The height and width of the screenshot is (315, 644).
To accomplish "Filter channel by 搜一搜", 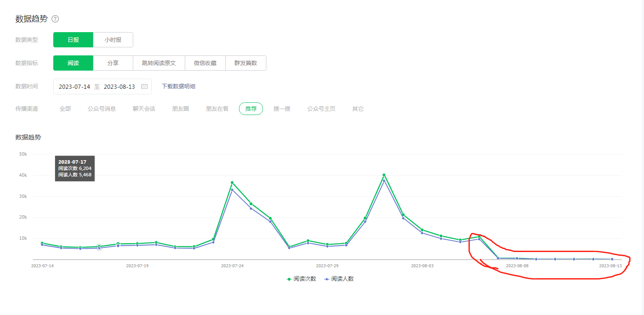I will click(282, 109).
